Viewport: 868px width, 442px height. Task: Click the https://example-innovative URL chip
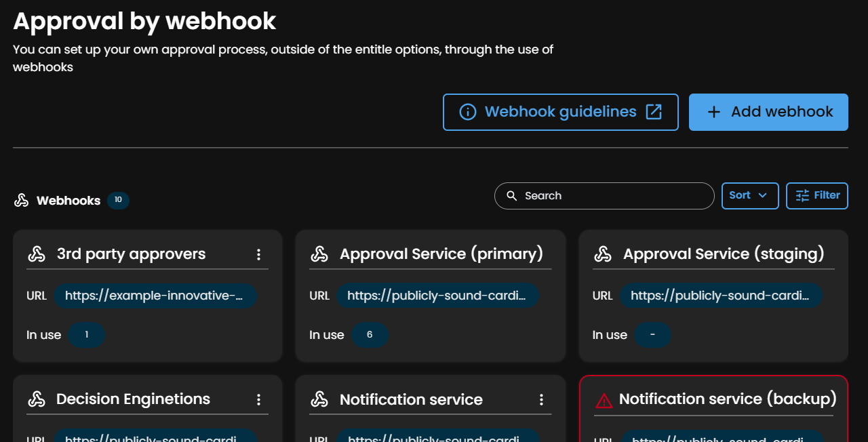[x=155, y=296]
